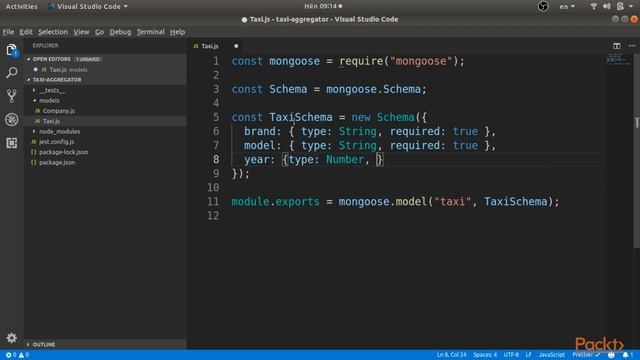Click the editor vertical scrollbar

636,150
